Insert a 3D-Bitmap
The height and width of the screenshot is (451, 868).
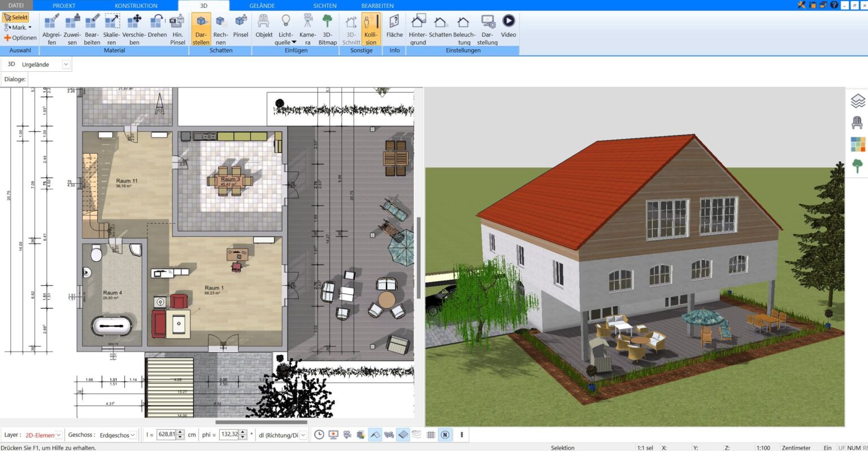[x=327, y=28]
